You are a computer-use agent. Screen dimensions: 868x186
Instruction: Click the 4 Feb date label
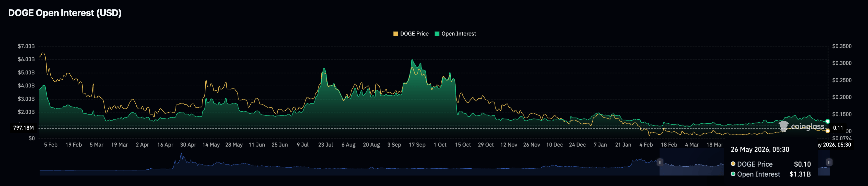[647, 145]
